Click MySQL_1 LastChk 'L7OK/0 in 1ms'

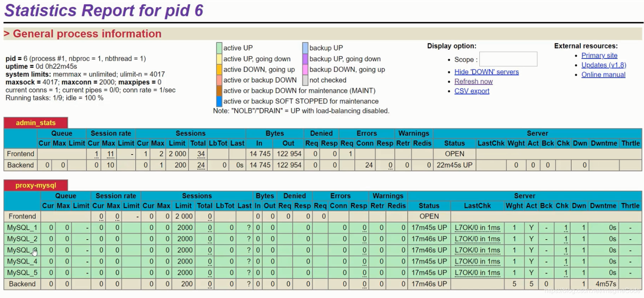click(477, 228)
